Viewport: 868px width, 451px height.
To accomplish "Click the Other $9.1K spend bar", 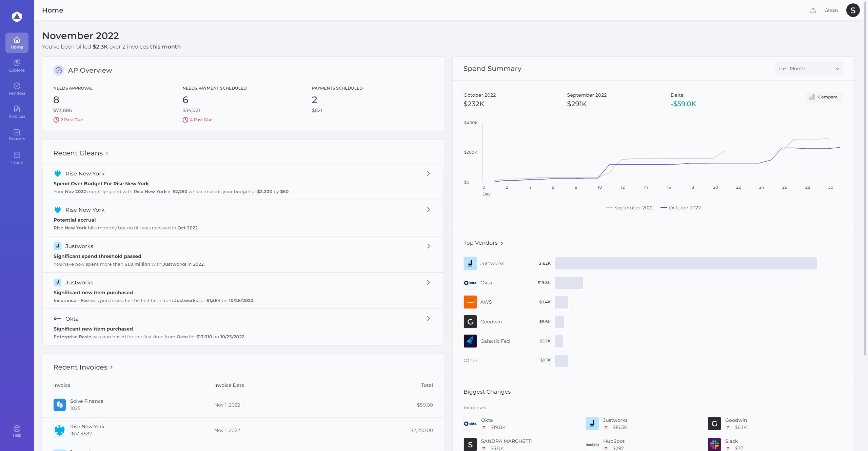I will coord(561,360).
